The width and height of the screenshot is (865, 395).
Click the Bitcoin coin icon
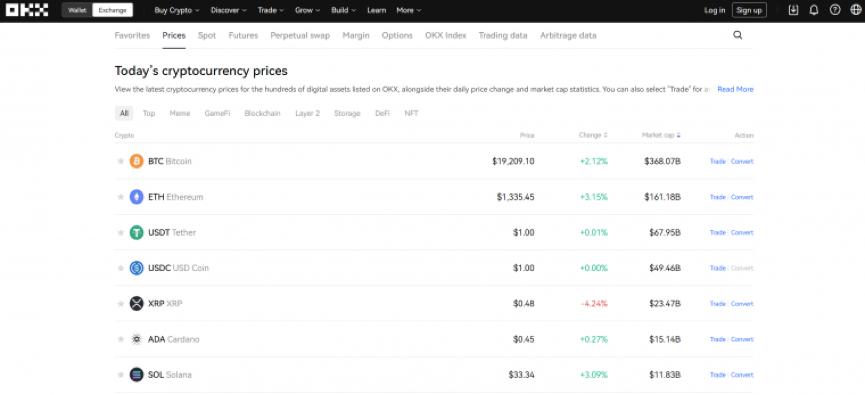(136, 161)
